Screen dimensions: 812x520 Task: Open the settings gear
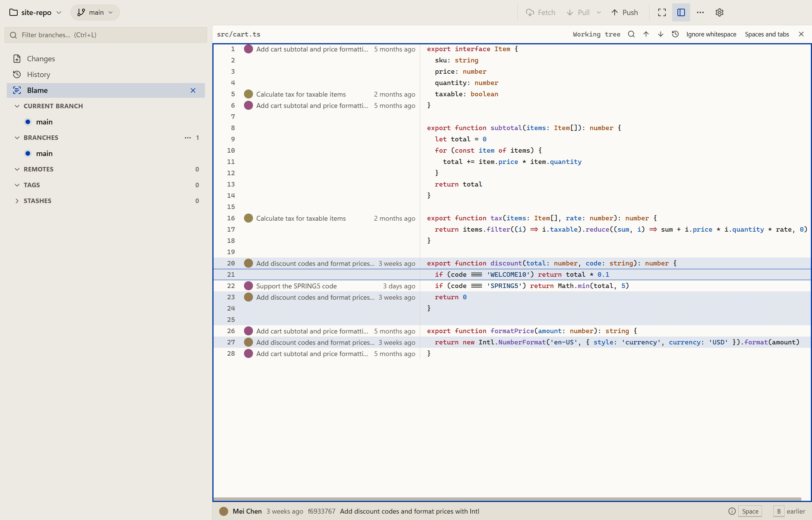(720, 12)
